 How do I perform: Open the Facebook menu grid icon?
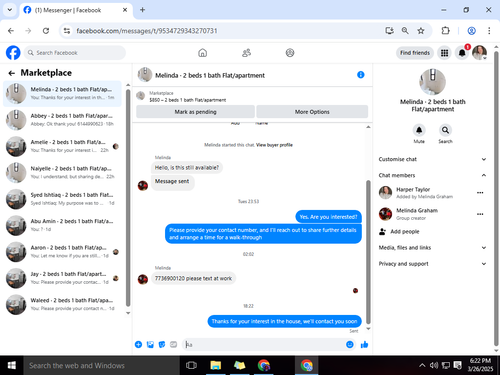click(444, 53)
